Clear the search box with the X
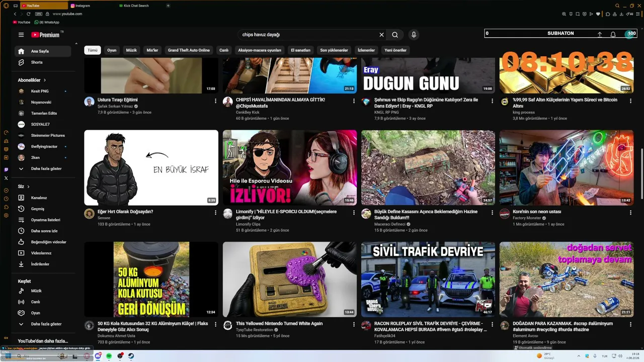 tap(381, 35)
